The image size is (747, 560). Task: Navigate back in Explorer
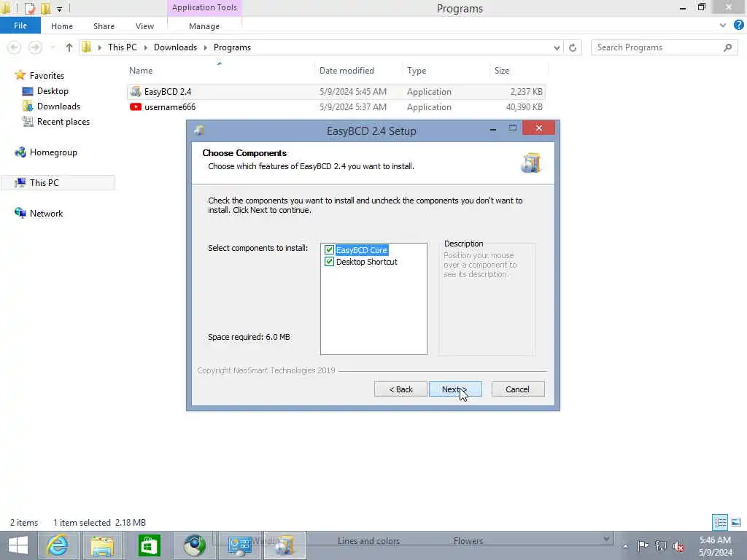15,47
